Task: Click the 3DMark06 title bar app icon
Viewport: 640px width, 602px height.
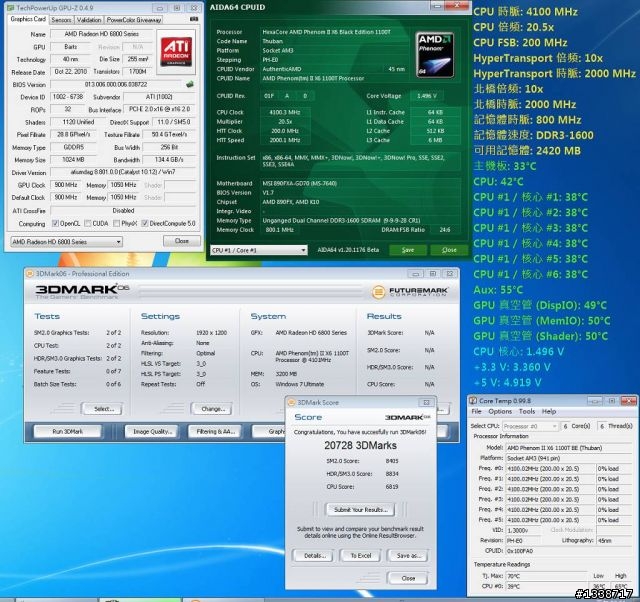Action: pos(30,273)
